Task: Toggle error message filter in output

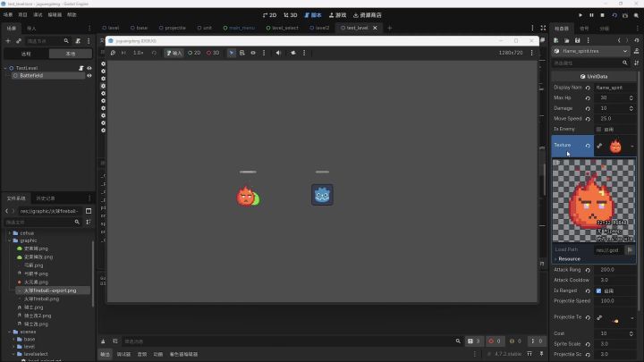Action: 494,341
